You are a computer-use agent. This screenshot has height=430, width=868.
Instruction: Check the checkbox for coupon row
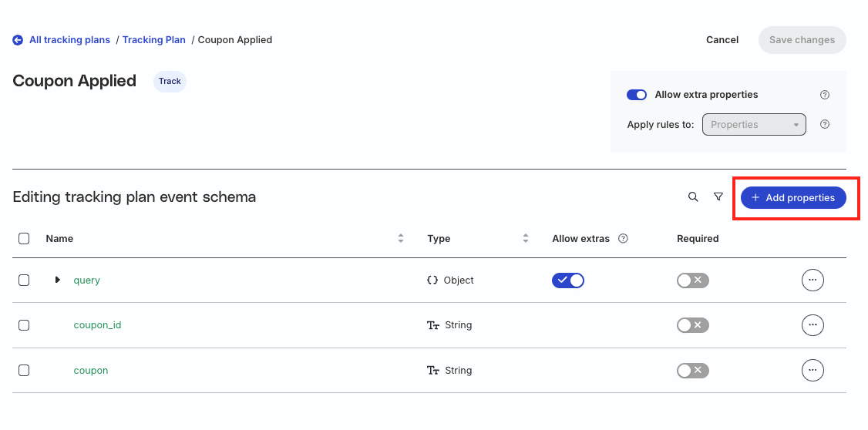[24, 370]
